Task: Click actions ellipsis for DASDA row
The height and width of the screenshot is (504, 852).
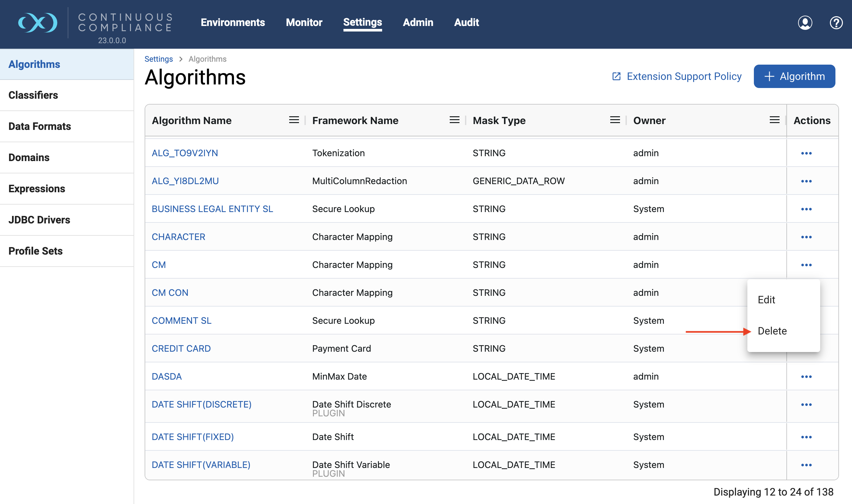Action: 806,377
